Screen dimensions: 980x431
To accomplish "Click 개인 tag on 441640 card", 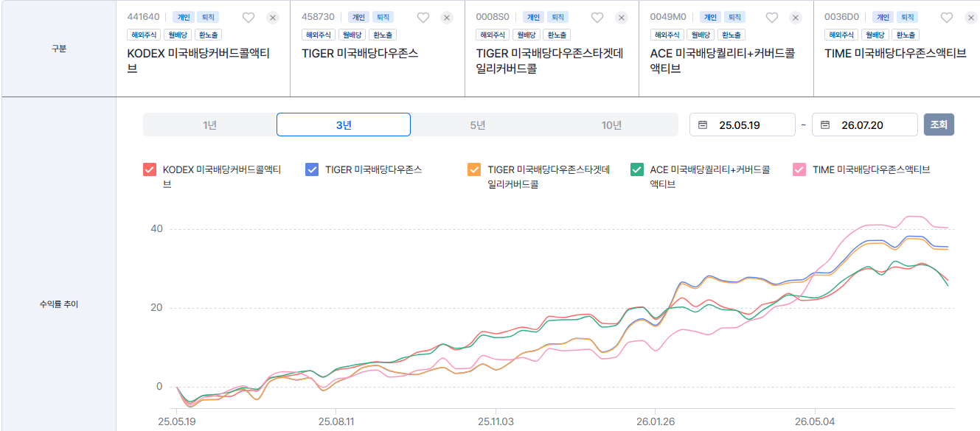I will 184,17.
